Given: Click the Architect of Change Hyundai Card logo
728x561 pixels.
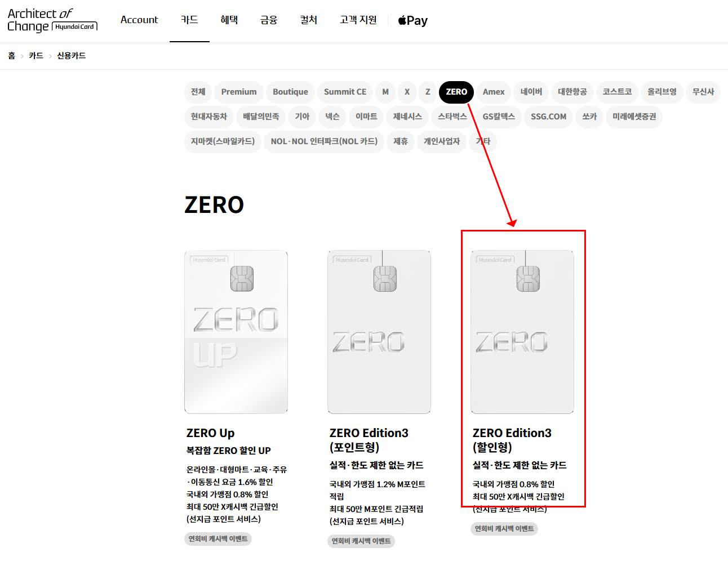Looking at the screenshot, I should point(52,20).
